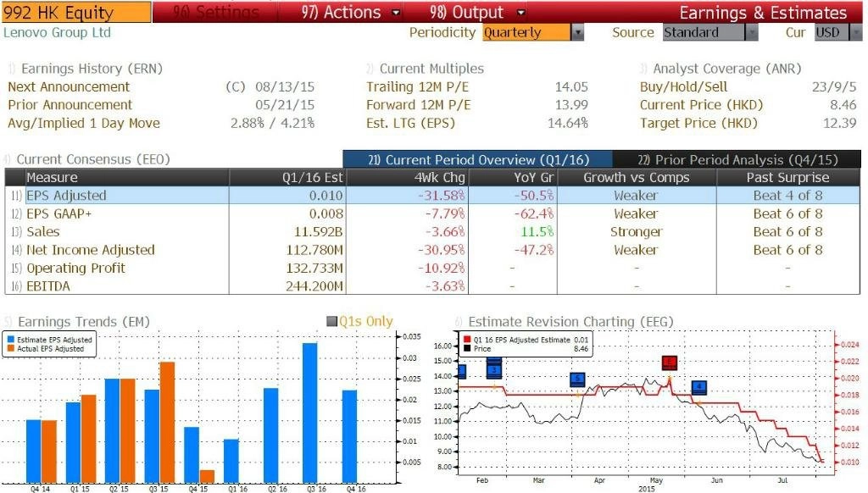Click Target Price (HKD) value 12.39
The height and width of the screenshot is (493, 868).
[840, 123]
